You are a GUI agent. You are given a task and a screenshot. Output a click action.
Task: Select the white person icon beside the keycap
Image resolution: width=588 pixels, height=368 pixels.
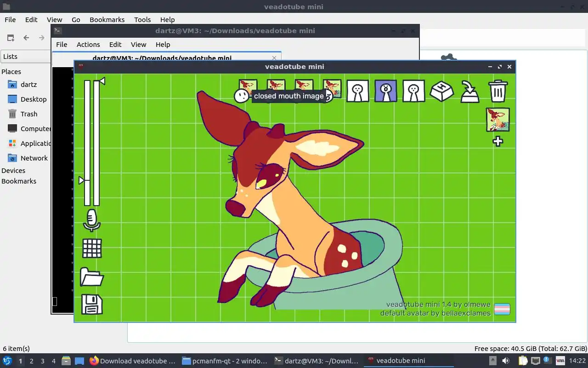(x=413, y=91)
